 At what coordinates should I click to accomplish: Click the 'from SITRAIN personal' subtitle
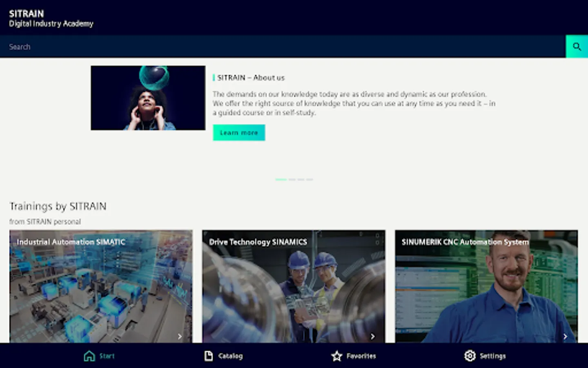(45, 222)
